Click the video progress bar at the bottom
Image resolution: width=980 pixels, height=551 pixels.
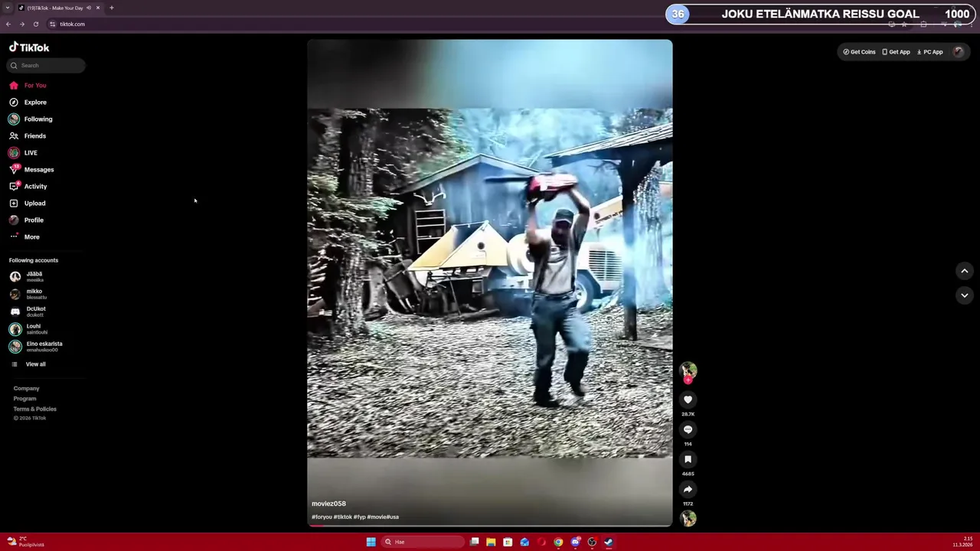(490, 526)
